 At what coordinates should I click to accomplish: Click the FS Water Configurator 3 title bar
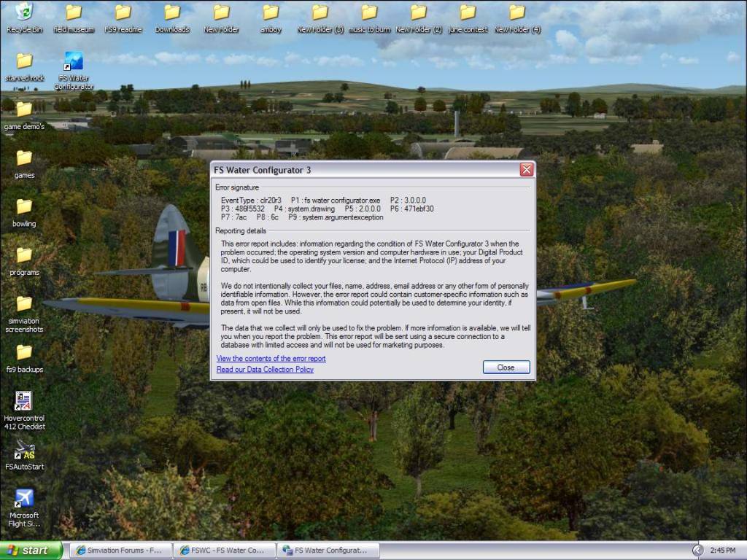click(x=365, y=170)
